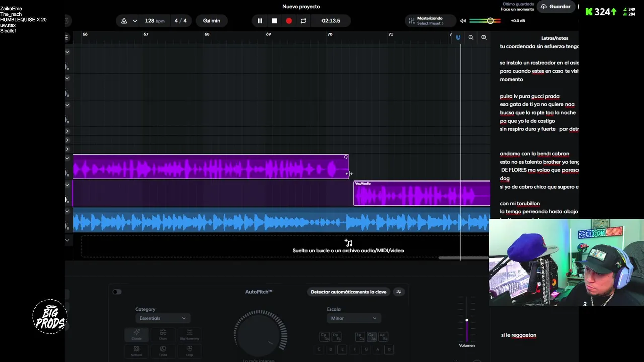644x362 pixels.
Task: Select the Natural AutoPitch preset
Action: (x=136, y=351)
